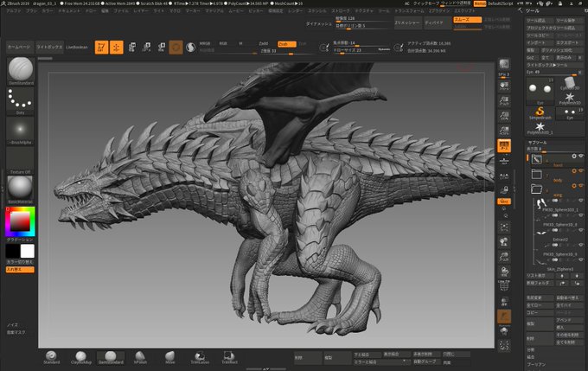This screenshot has height=371, width=588.
Task: Open the BasicMaterial picker
Action: pos(20,190)
